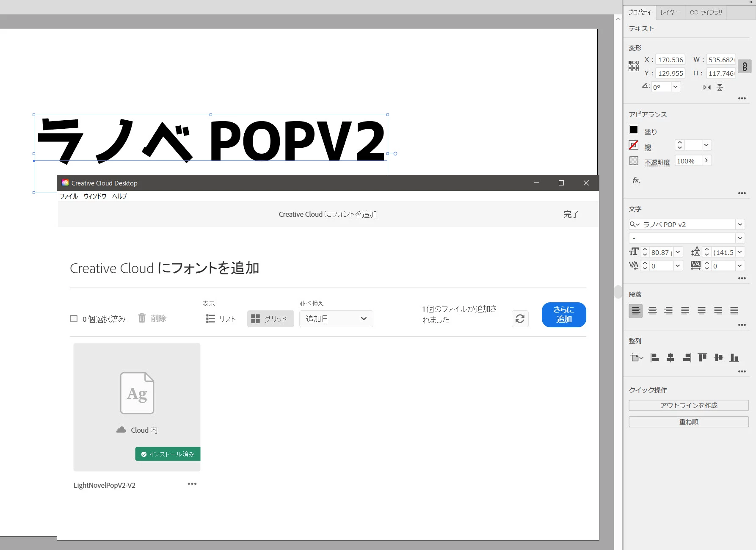Open the ウィンドウ menu in Creative Cloud Desktop

point(95,196)
